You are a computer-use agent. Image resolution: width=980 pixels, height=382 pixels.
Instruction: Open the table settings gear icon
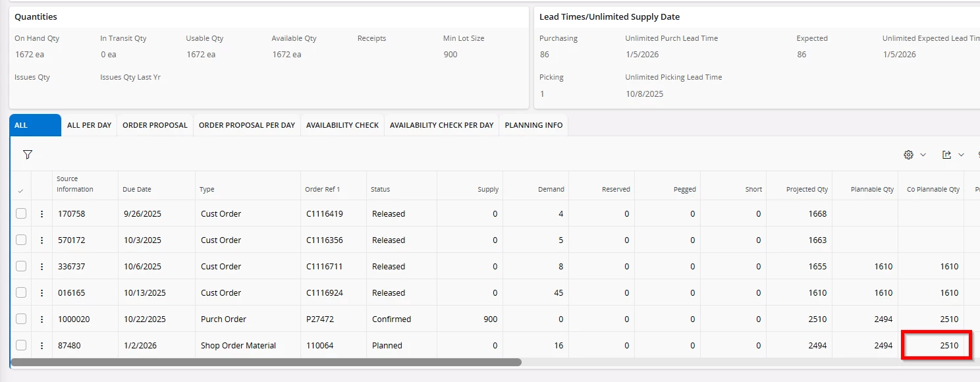coord(909,155)
